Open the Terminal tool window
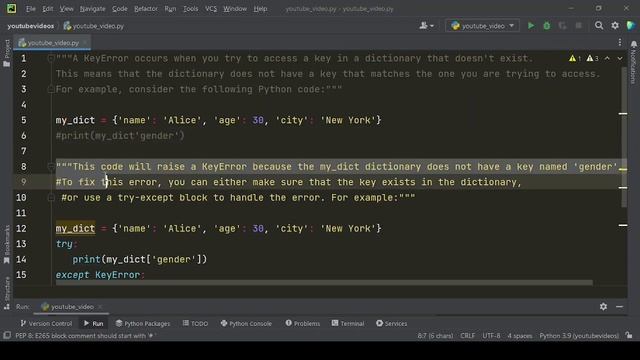This screenshot has width=640, height=360. coord(348,323)
